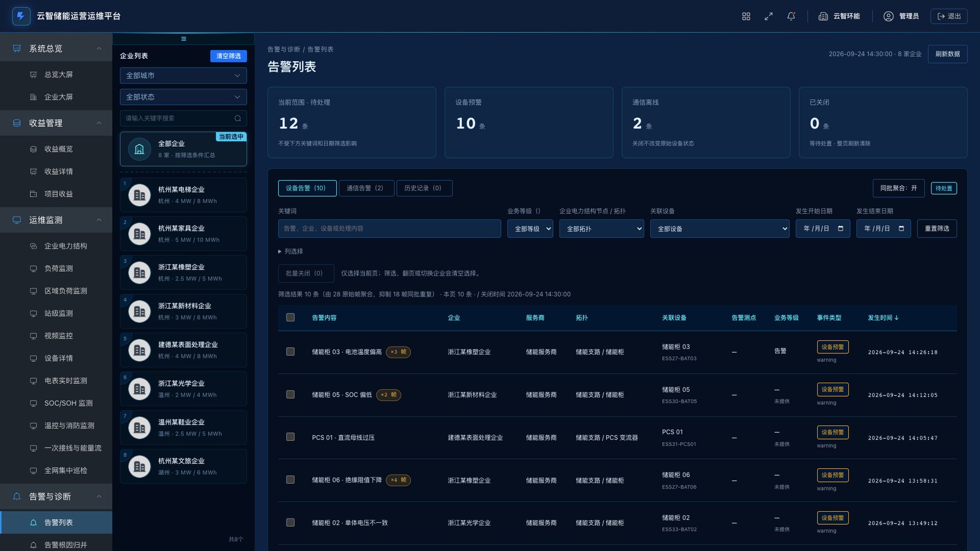
Task: Click the 管理员 user avatar icon
Action: pyautogui.click(x=889, y=17)
